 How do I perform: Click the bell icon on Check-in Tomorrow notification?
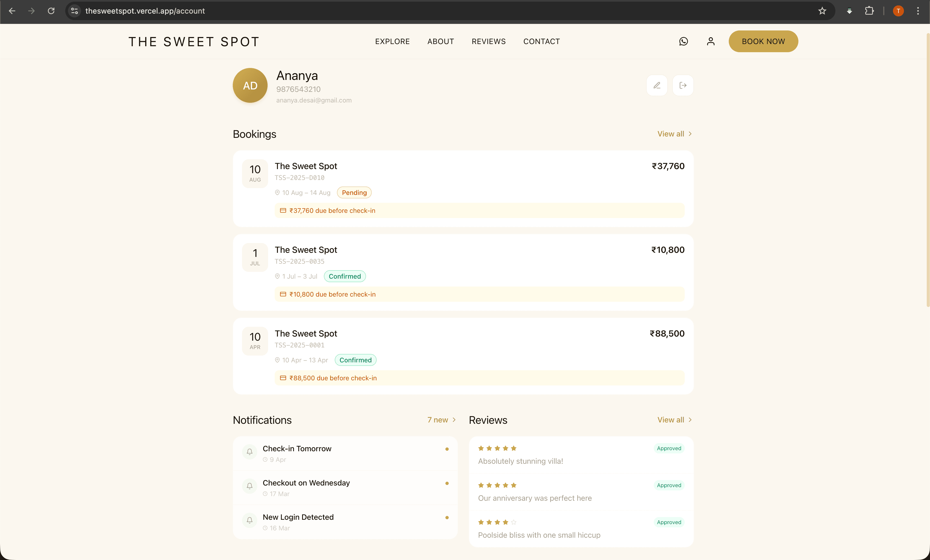(x=249, y=452)
